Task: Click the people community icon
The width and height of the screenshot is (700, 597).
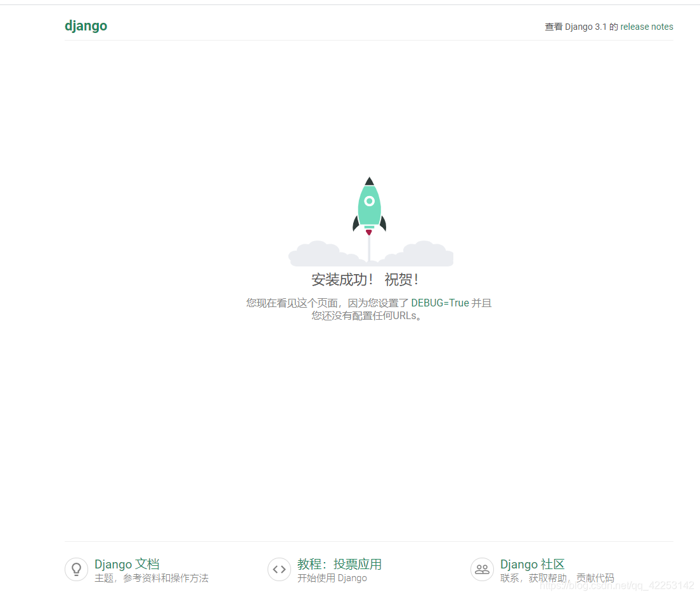Action: 482,570
